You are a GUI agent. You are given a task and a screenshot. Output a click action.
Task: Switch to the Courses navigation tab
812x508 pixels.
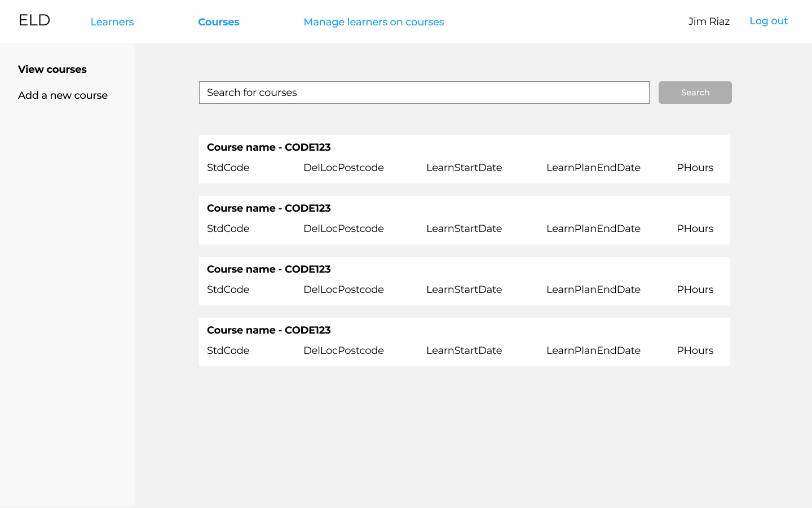[x=218, y=22]
